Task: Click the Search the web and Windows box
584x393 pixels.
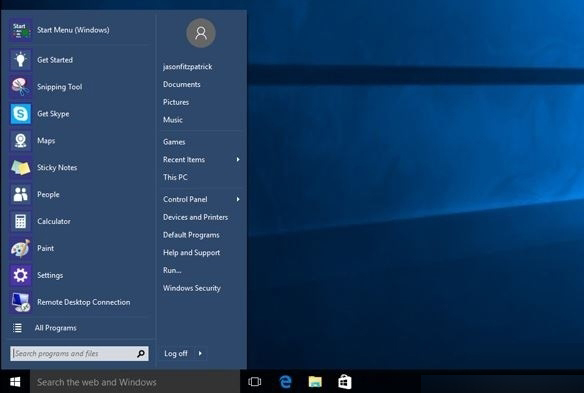Action: click(135, 381)
